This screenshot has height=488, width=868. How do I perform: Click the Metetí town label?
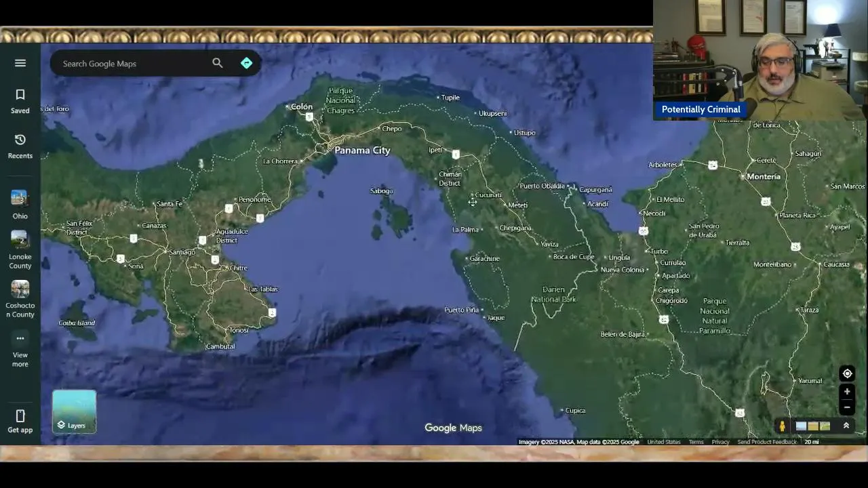(x=517, y=205)
